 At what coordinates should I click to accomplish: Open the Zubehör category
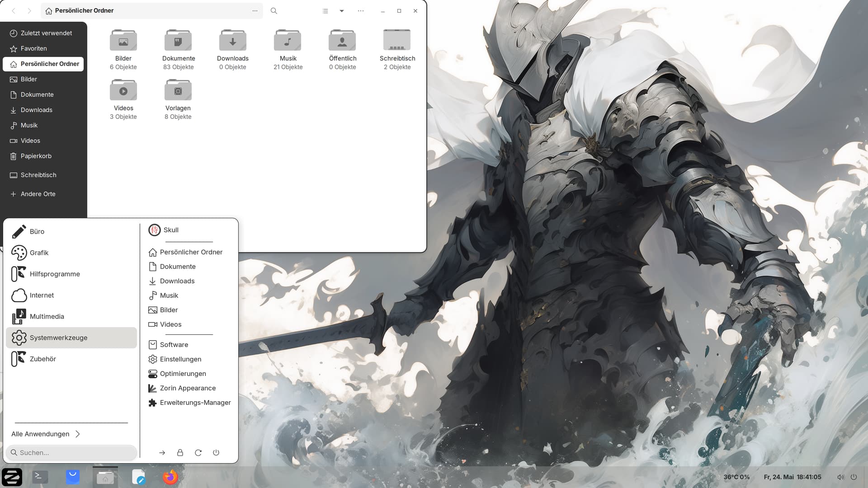click(x=71, y=359)
